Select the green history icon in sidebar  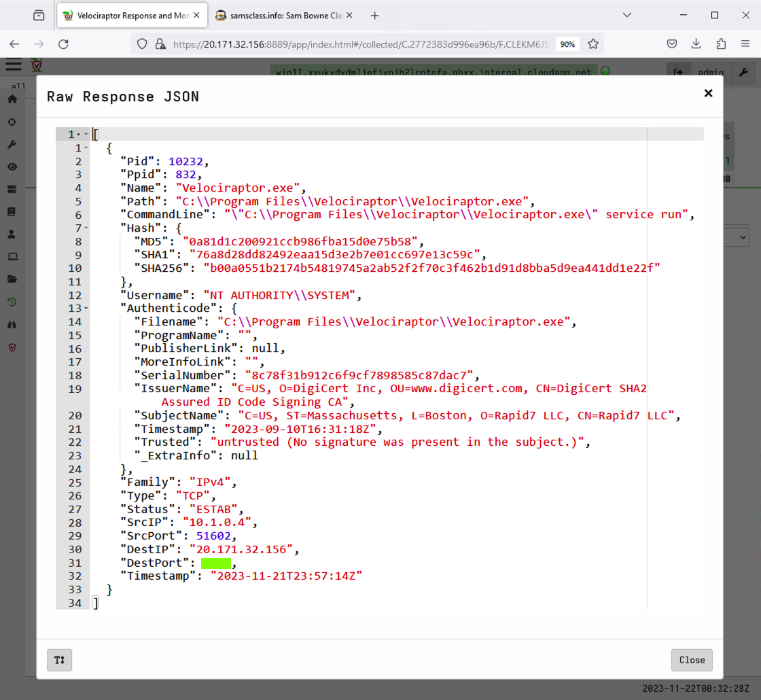pyautogui.click(x=12, y=302)
